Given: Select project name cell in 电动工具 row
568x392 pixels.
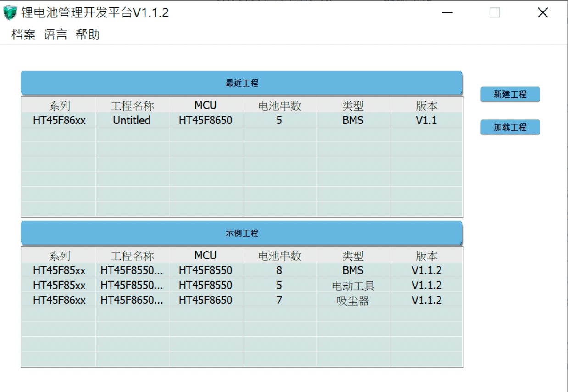Looking at the screenshot, I should pyautogui.click(x=133, y=285).
